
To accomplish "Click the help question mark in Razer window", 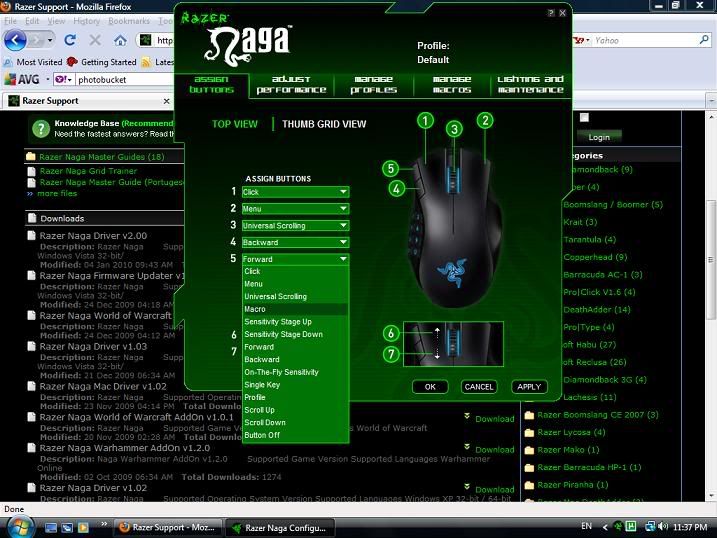I will point(551,14).
